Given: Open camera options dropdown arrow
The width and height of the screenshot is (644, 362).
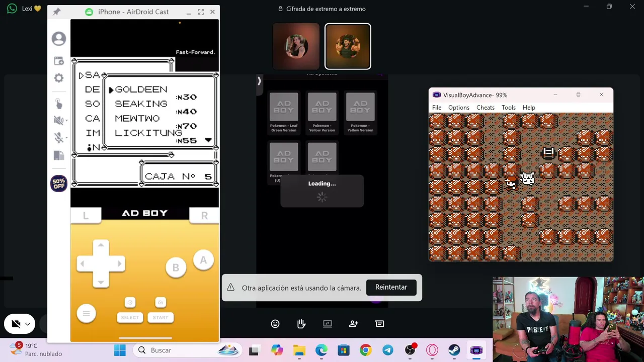Looking at the screenshot, I should pyautogui.click(x=28, y=325).
